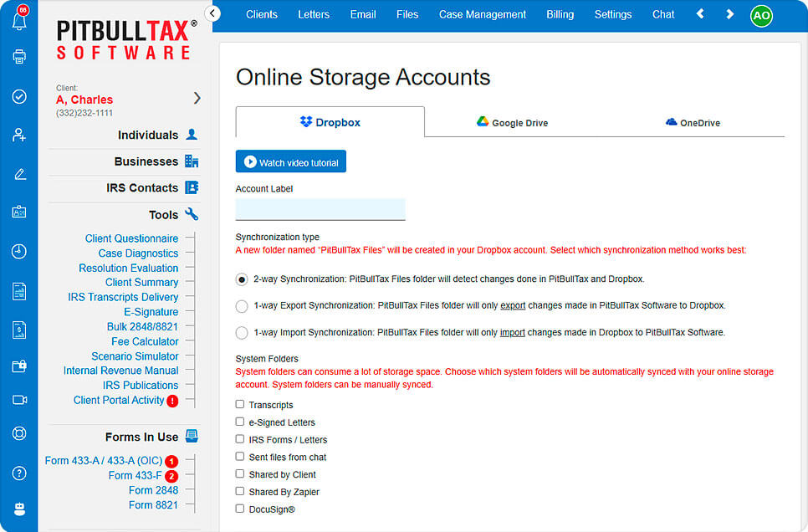Open the notifications bell icon

point(19,20)
